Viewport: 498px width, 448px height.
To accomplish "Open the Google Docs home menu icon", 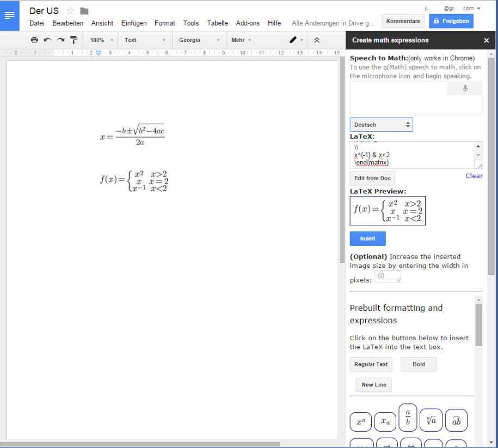I will (x=9, y=15).
